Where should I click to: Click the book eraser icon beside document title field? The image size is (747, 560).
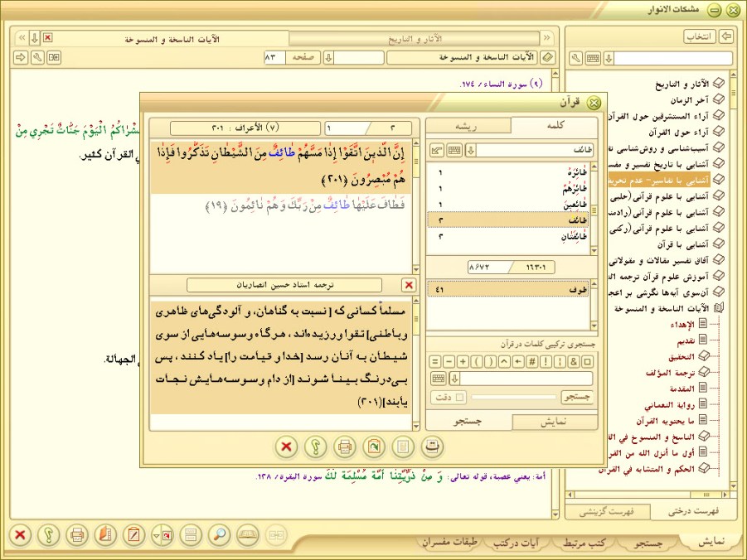pyautogui.click(x=548, y=58)
